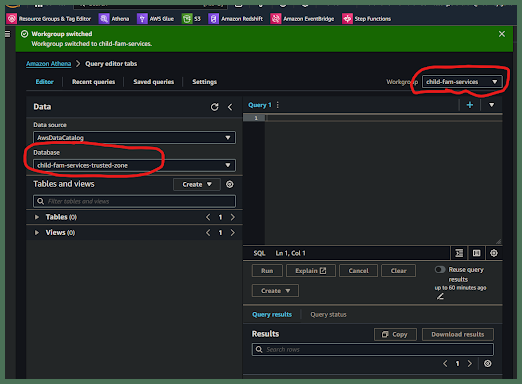Click the editor resize handle corner
This screenshot has width=522, height=384.
tap(498, 241)
